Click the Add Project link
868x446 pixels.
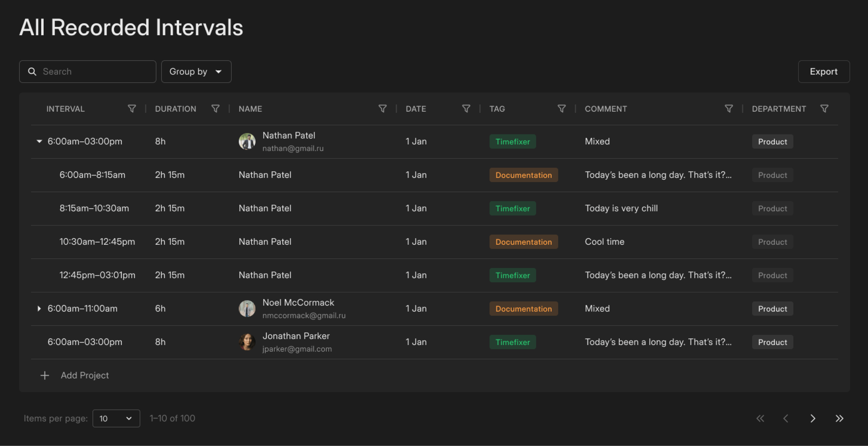coord(85,375)
